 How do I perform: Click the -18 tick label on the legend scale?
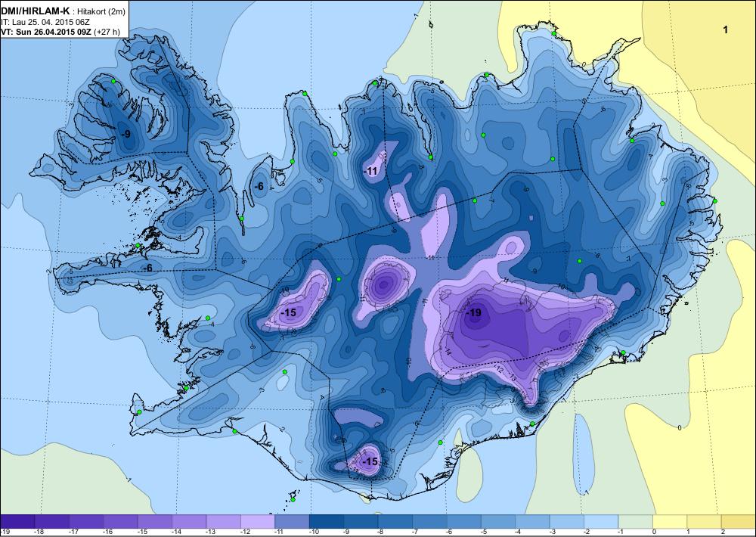pyautogui.click(x=38, y=532)
